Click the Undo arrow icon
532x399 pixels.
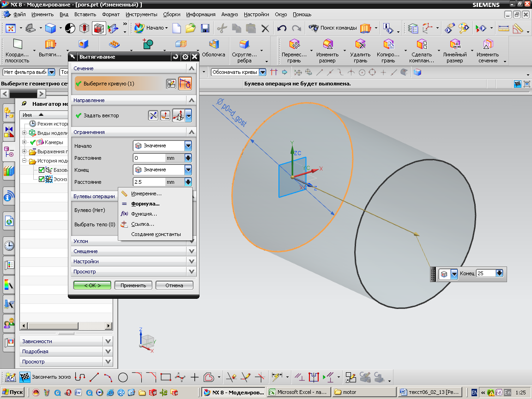click(282, 28)
